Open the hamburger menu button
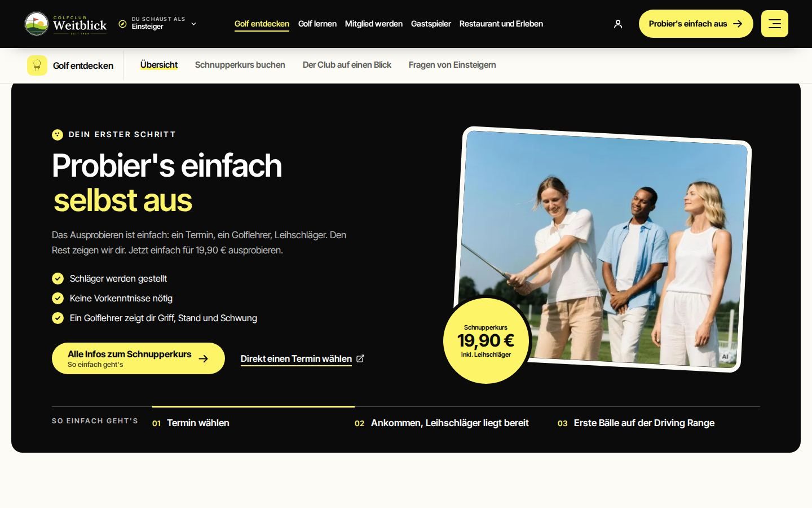 (775, 24)
